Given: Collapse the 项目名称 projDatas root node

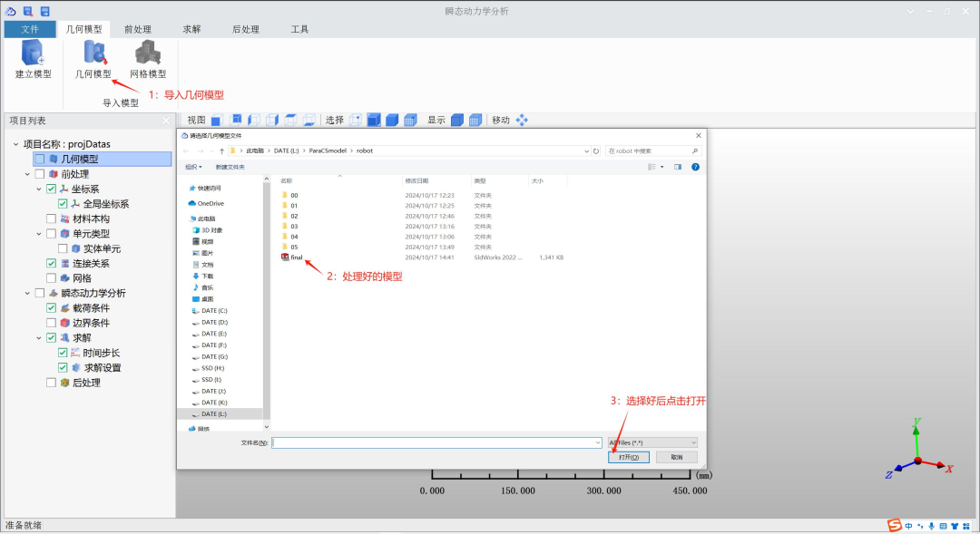Looking at the screenshot, I should pos(15,144).
